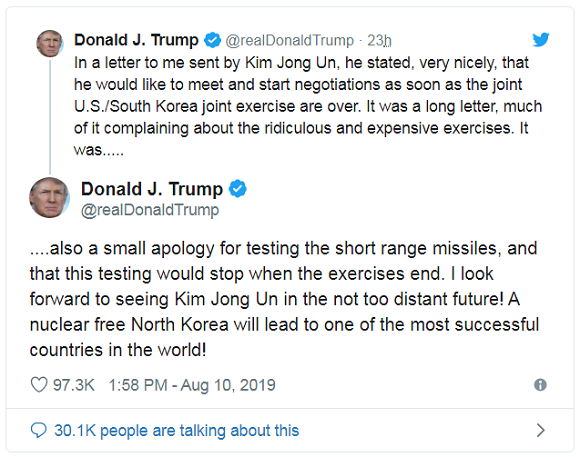Viewport: 580px width, 457px height.
Task: Click the thread line connecting the tweets
Action: 50,117
